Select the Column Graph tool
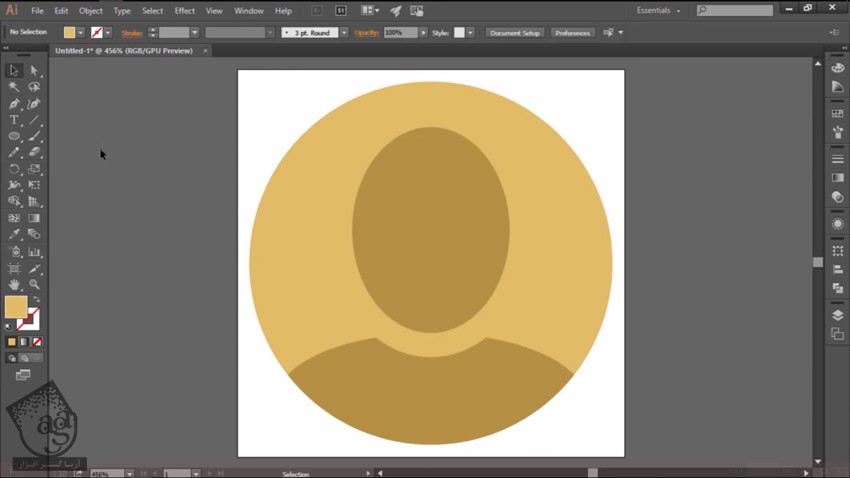 click(x=34, y=251)
